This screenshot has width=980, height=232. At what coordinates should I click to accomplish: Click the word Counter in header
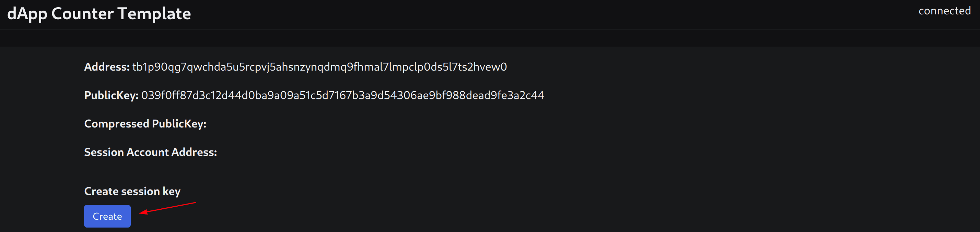83,14
